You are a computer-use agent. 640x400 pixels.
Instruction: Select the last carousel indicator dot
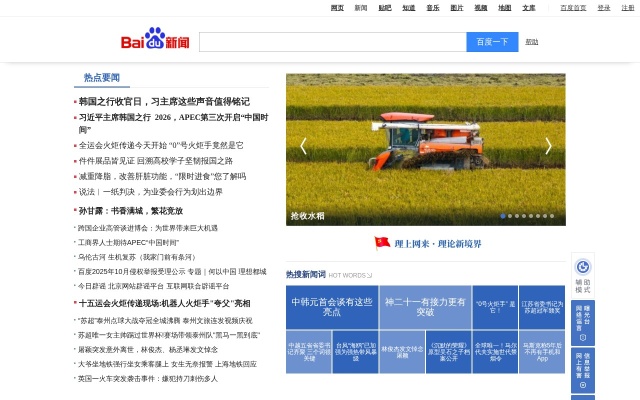[x=551, y=215]
